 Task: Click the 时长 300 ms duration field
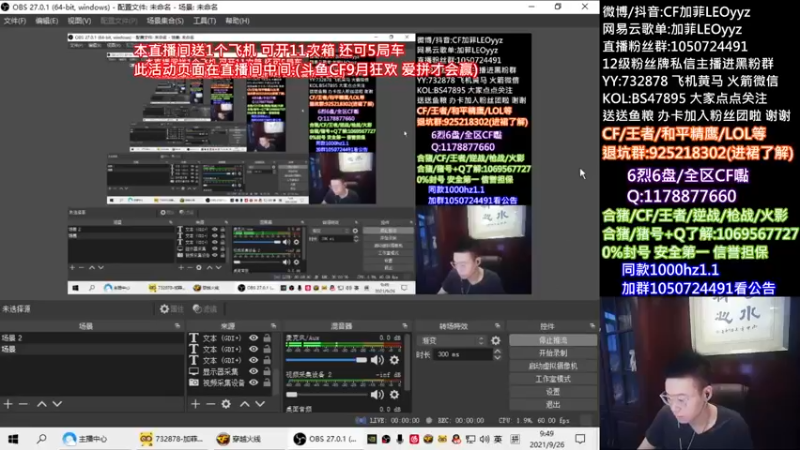tap(462, 355)
